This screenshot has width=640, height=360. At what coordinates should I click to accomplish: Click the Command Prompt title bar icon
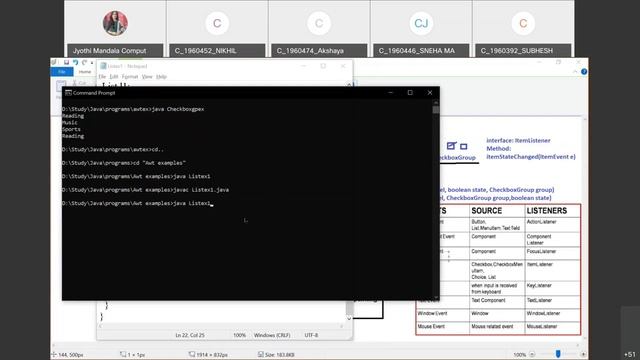click(68, 93)
